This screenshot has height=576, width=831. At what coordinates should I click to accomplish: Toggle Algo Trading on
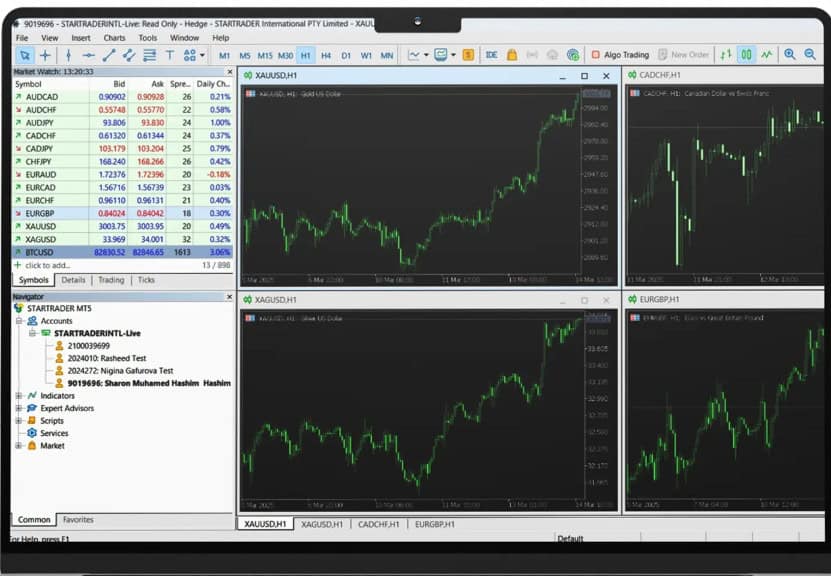618,57
